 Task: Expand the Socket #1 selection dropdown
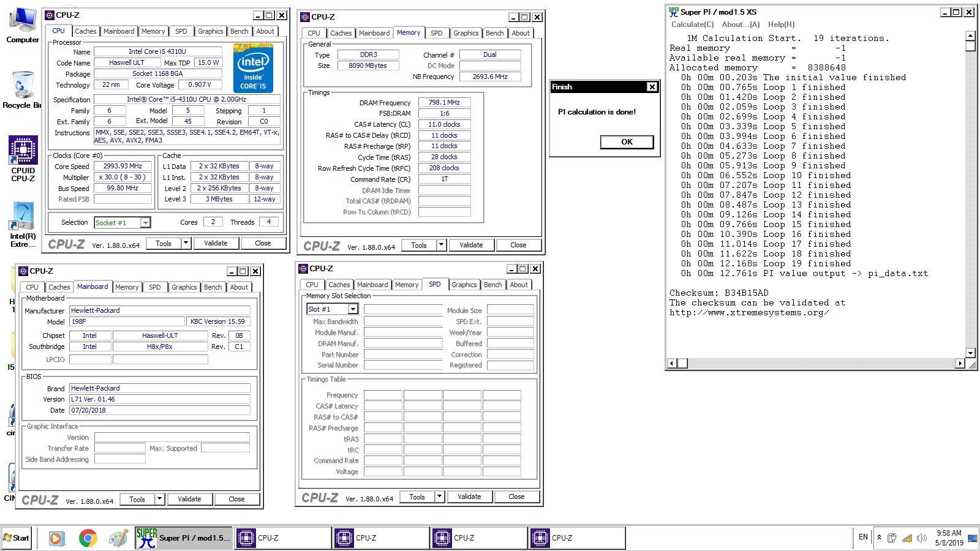click(x=145, y=222)
